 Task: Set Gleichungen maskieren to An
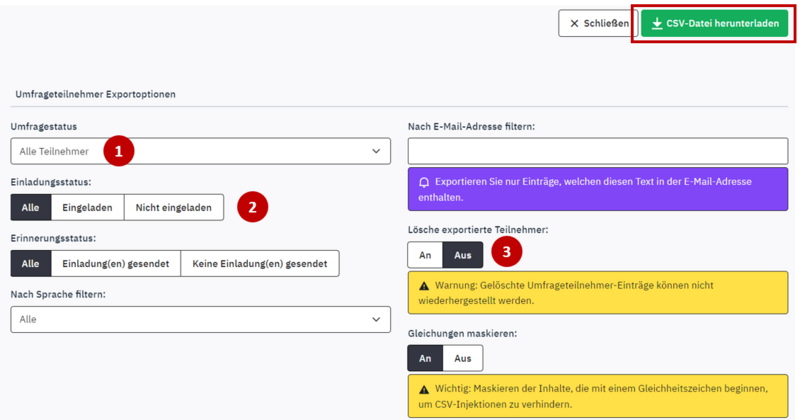point(425,358)
